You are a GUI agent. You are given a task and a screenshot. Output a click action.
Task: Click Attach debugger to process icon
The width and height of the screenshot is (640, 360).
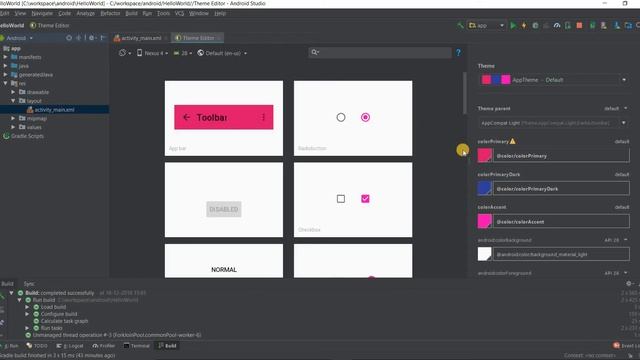568,25
